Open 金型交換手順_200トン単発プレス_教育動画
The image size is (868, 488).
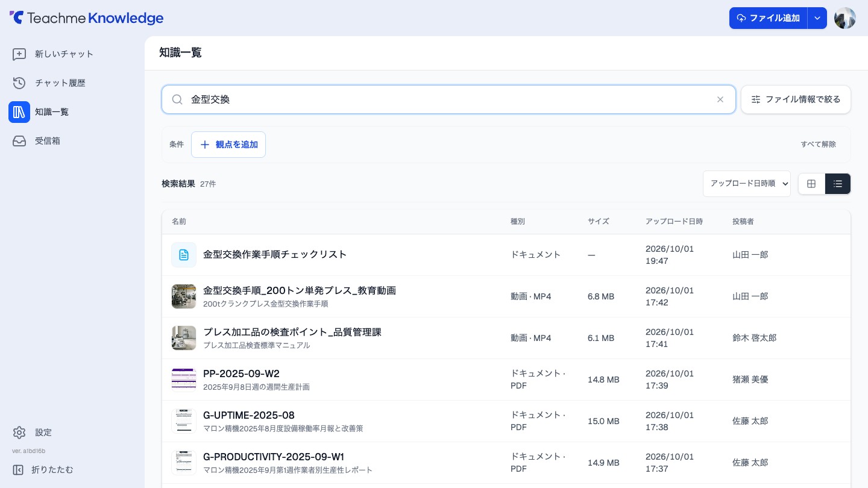pos(300,290)
